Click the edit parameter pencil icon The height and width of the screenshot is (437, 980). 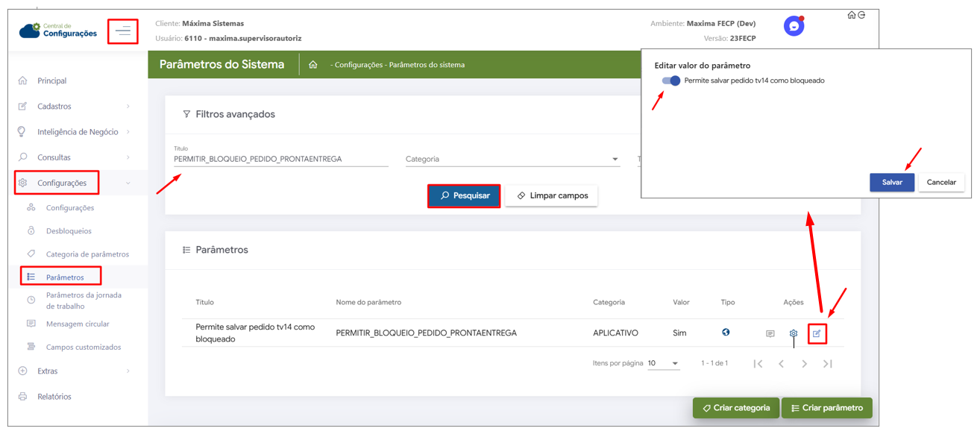coord(817,333)
